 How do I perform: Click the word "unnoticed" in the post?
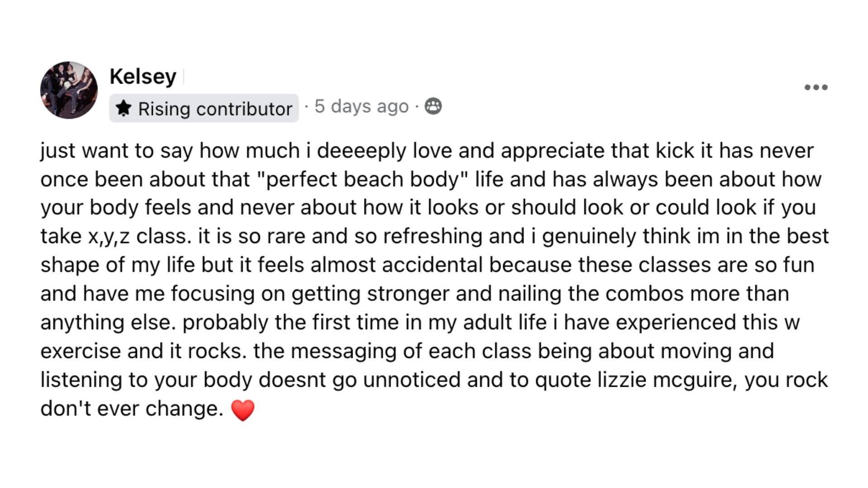411,380
